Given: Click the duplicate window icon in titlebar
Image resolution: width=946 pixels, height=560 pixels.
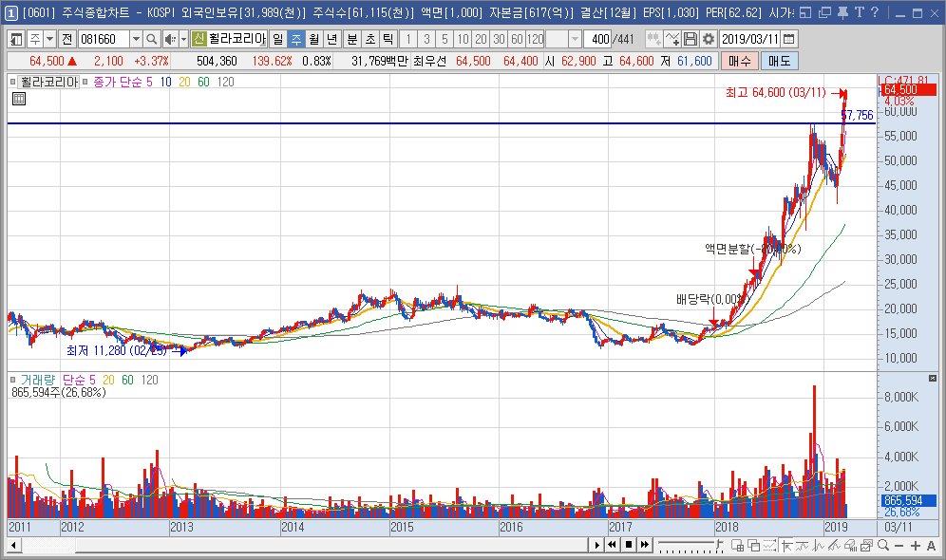Looking at the screenshot, I should 824,12.
